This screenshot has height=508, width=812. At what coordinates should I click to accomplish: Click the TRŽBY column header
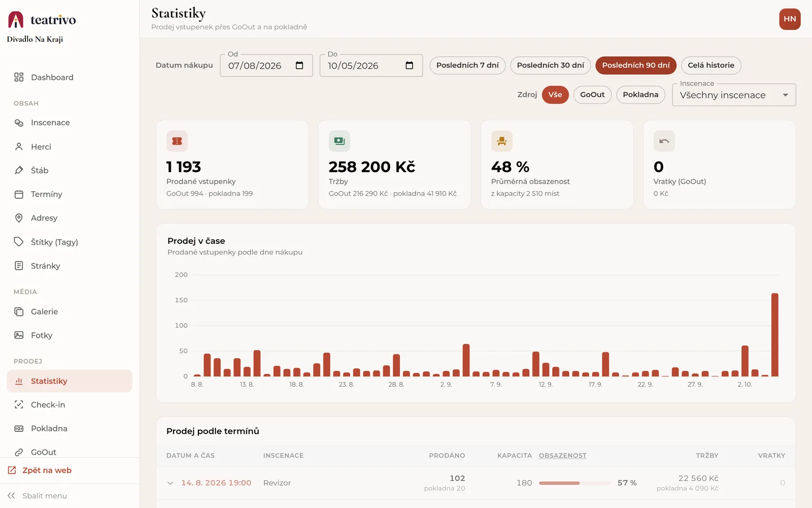[x=707, y=456]
